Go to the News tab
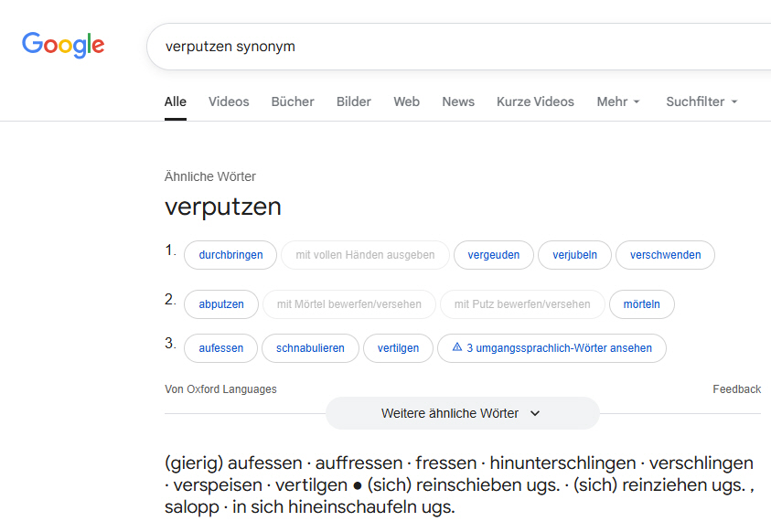The image size is (771, 532). click(458, 101)
